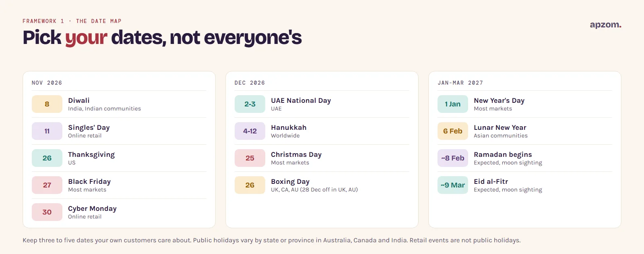Click the JAN-MAR 2027 column header
644x254 pixels.
click(x=460, y=83)
